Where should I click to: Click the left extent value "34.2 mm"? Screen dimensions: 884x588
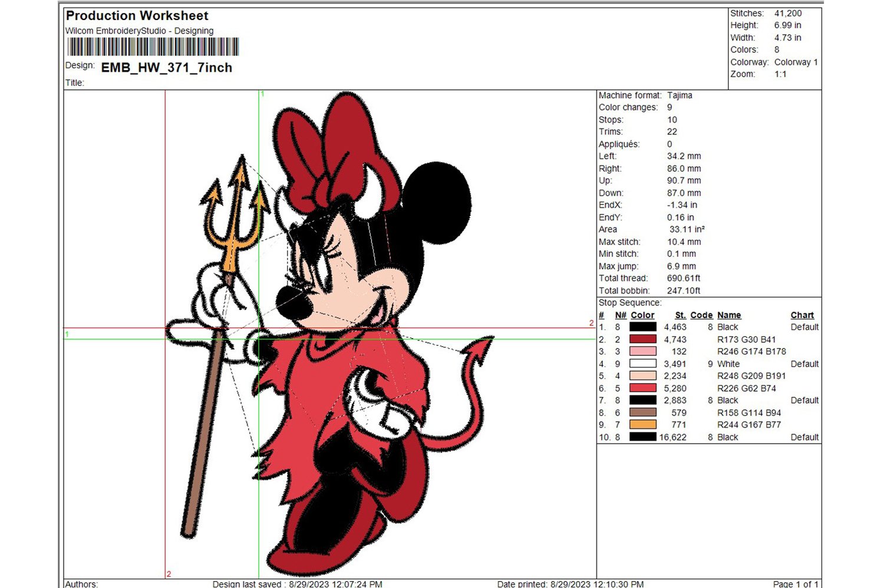click(684, 156)
